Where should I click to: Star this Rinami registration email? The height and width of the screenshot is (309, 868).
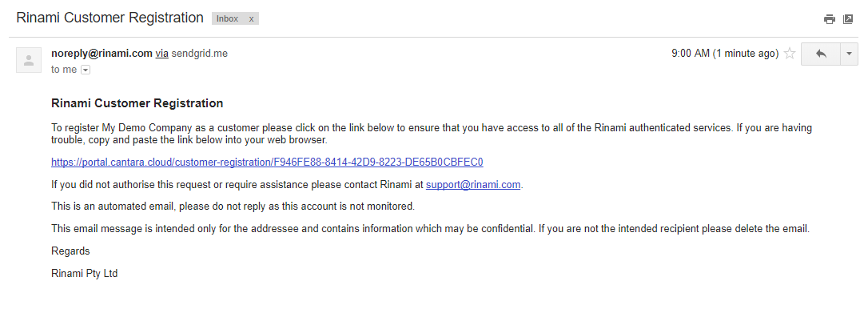click(790, 54)
